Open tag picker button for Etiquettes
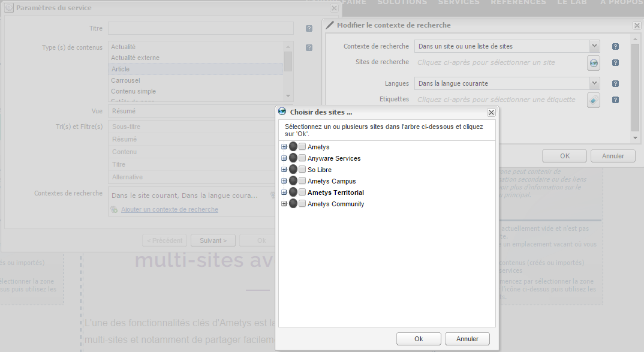Viewport: 644px width, 352px height. coord(594,100)
